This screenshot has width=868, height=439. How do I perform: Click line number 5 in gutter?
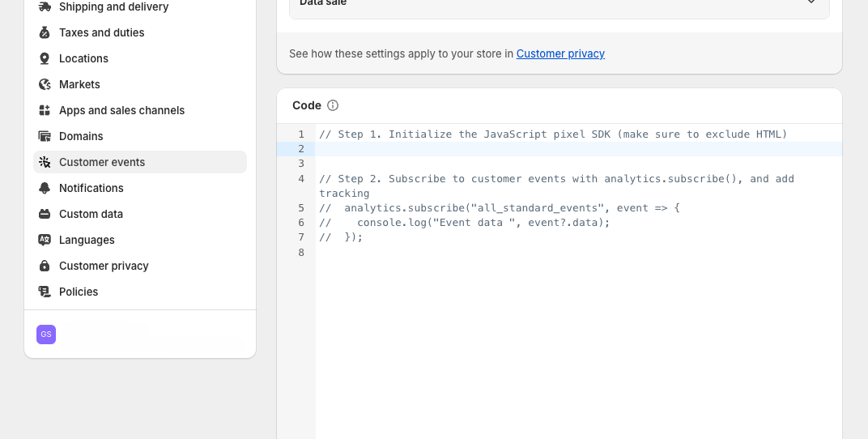(301, 208)
